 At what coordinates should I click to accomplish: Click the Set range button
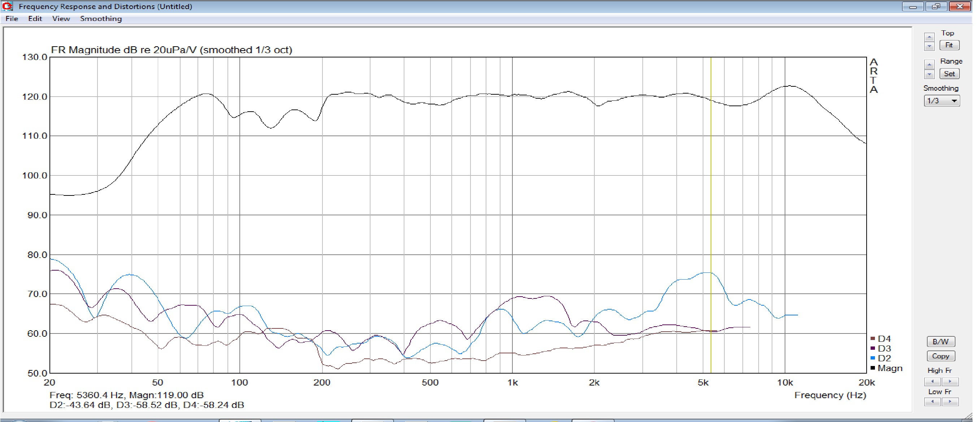[949, 74]
